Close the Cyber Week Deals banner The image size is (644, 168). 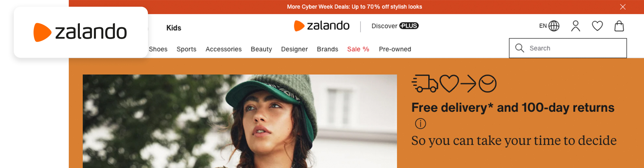(x=623, y=7)
